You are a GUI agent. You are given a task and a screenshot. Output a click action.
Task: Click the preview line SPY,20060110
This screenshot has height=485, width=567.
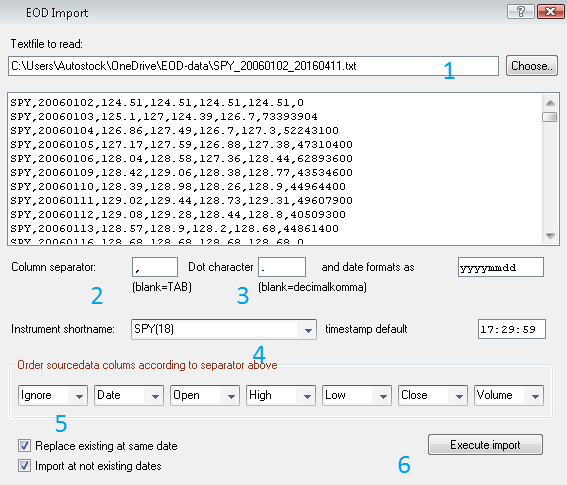tap(178, 187)
